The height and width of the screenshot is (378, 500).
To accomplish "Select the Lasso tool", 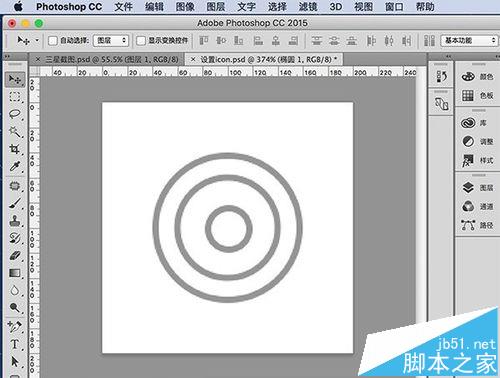I will coord(15,114).
